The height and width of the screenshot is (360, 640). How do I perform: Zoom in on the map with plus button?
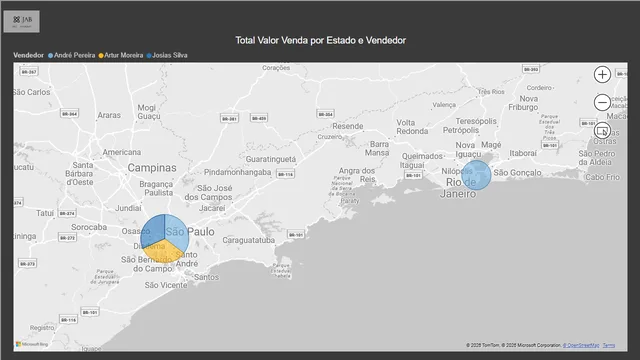tap(602, 75)
